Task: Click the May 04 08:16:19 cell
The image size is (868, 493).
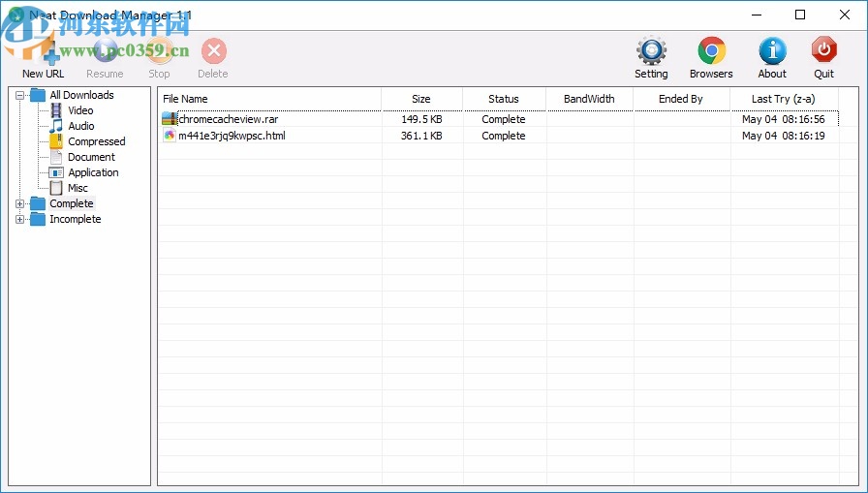Action: [x=784, y=136]
